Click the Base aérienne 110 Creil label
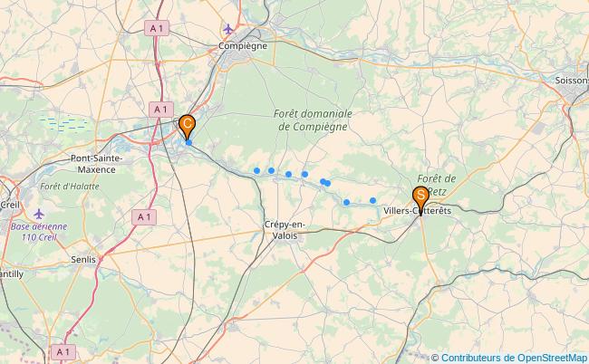589x364 pixels. click(x=39, y=232)
